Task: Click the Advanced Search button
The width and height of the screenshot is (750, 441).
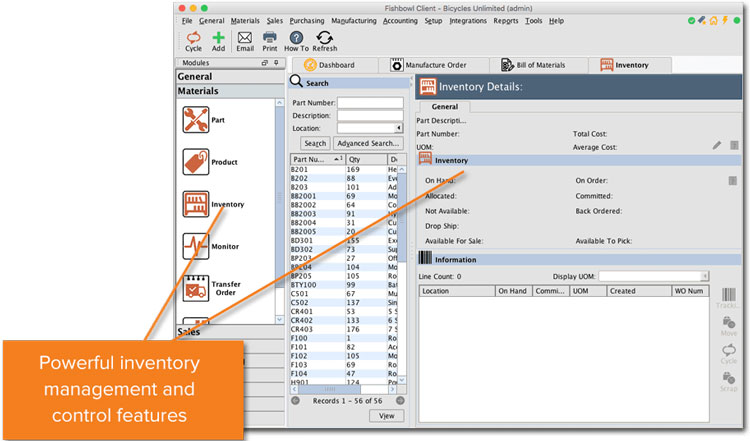Action: 368,143
